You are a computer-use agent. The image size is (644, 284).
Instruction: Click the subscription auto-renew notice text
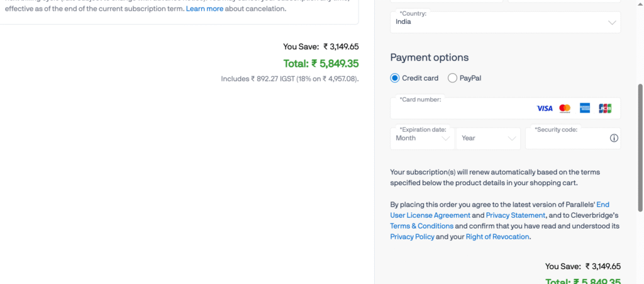[495, 178]
